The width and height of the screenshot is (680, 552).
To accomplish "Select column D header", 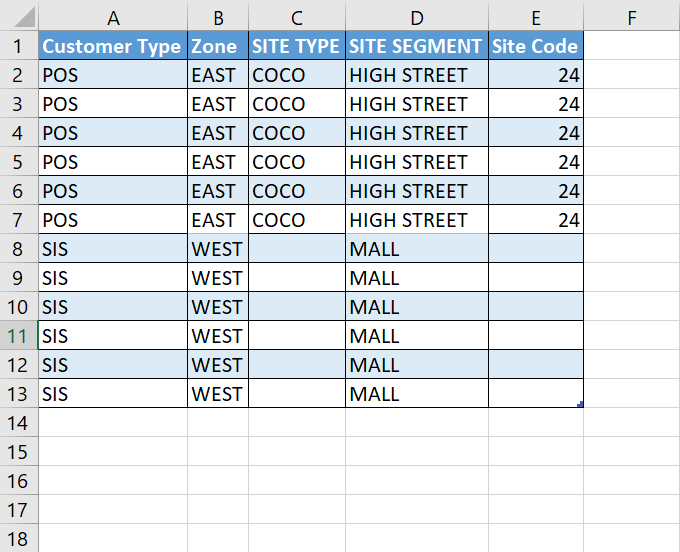I will 417,16.
